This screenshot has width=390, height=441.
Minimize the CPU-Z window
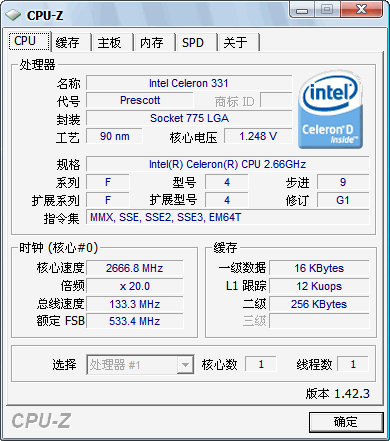(x=302, y=10)
